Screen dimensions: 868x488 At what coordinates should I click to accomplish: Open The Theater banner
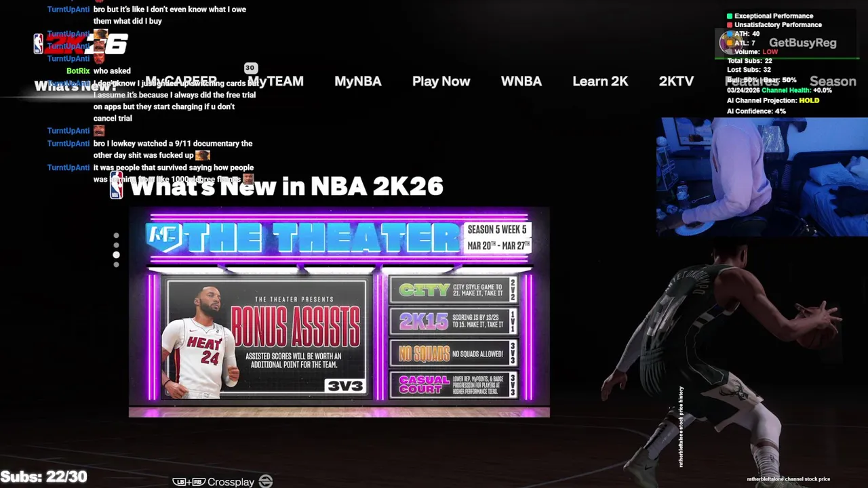click(x=339, y=312)
